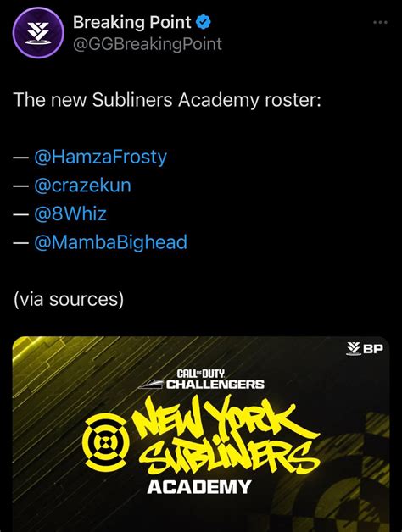Click the Breaking Point display name

click(131, 23)
